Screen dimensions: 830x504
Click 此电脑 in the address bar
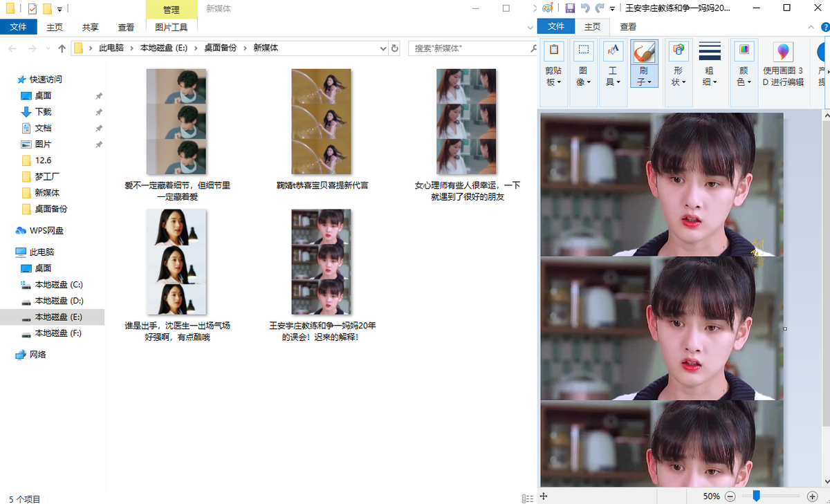tap(111, 48)
